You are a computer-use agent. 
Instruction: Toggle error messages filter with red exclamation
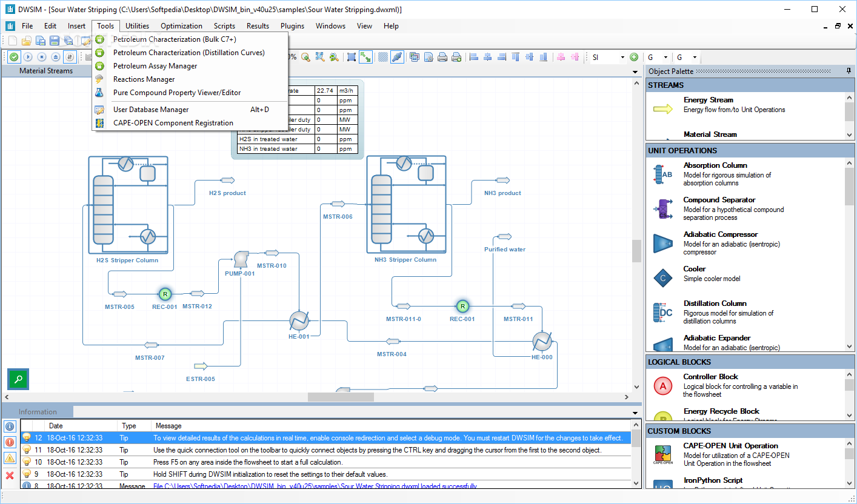point(10,443)
